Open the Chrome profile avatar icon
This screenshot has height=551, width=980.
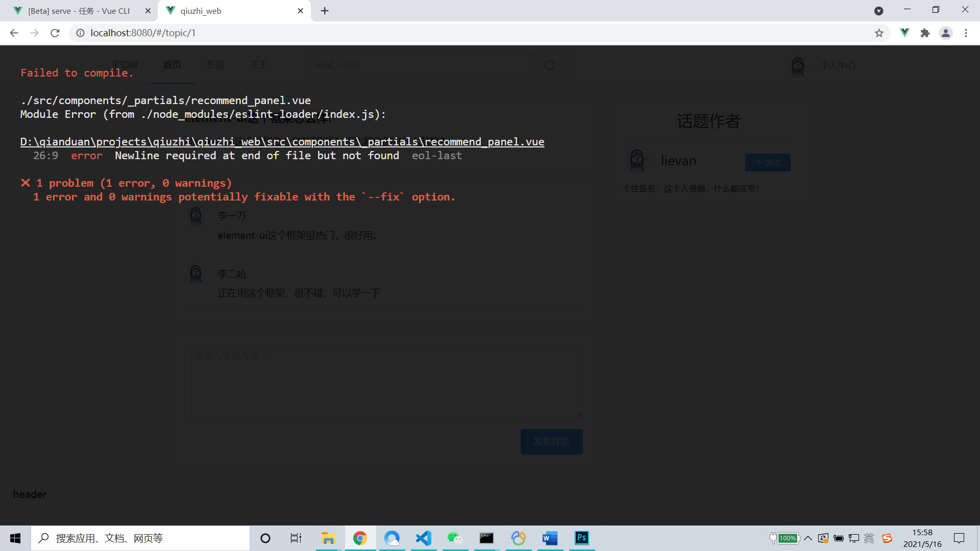(945, 33)
